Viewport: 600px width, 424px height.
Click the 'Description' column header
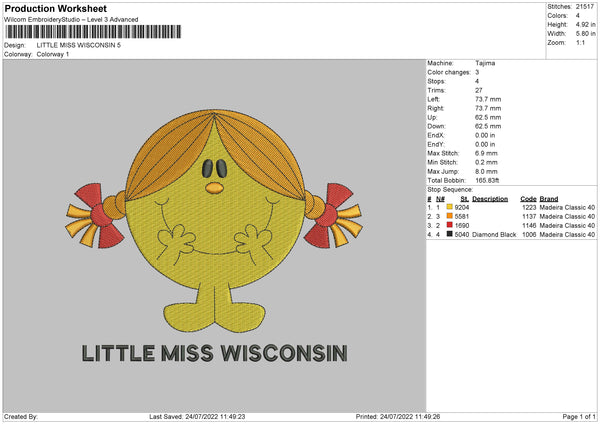pos(490,199)
